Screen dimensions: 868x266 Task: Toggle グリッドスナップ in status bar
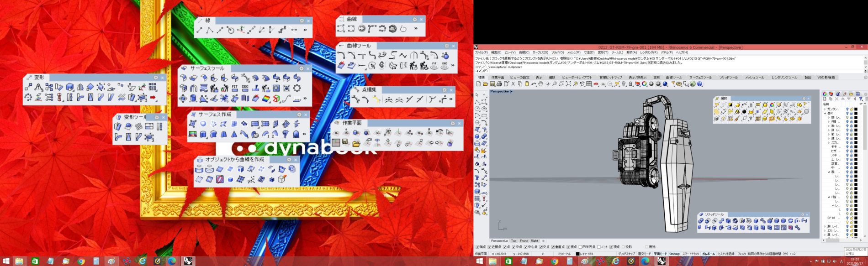pyautogui.click(x=626, y=254)
